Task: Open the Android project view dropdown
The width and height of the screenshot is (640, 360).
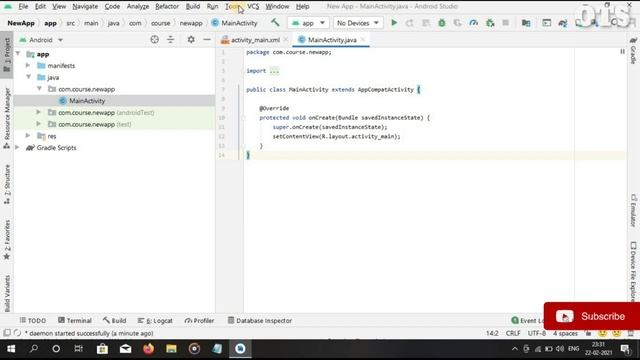Action: tap(41, 40)
